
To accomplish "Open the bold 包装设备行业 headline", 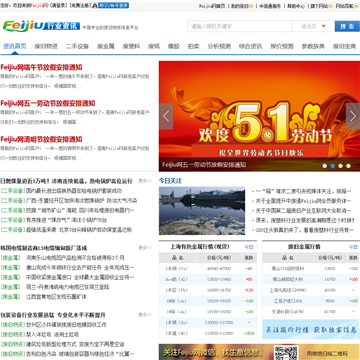I will (x=53, y=315).
